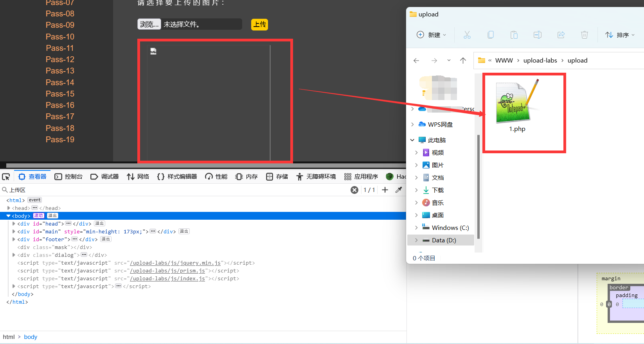
Task: Expand Data (D:) drive chevron
Action: point(416,240)
